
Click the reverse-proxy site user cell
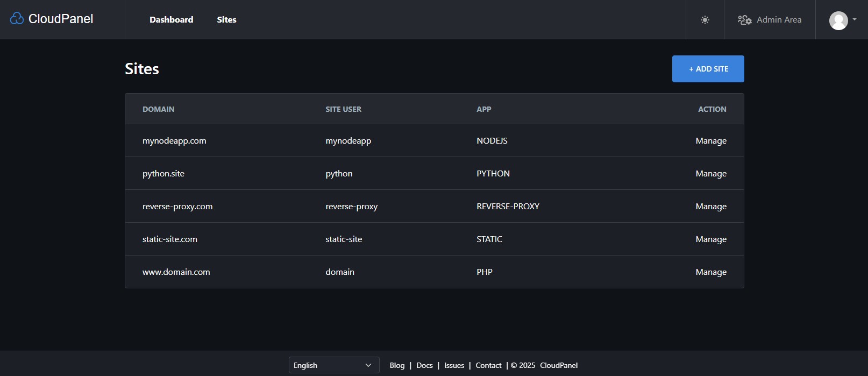[352, 207]
